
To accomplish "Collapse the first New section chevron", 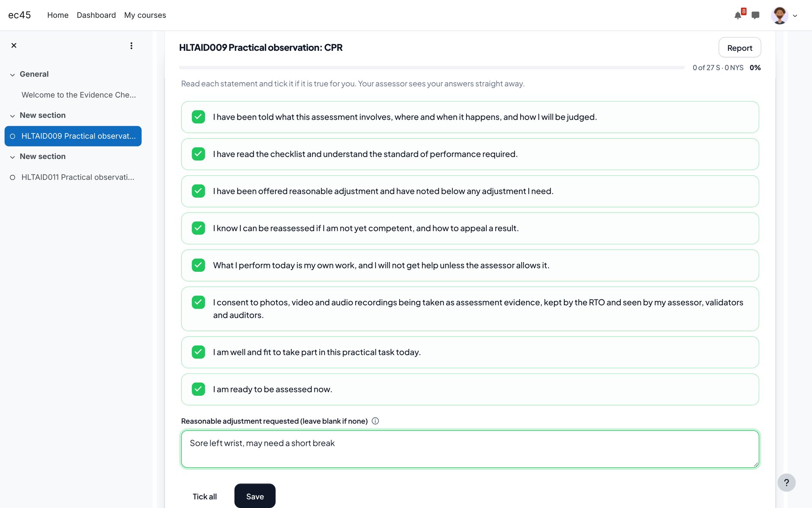I will pos(13,116).
